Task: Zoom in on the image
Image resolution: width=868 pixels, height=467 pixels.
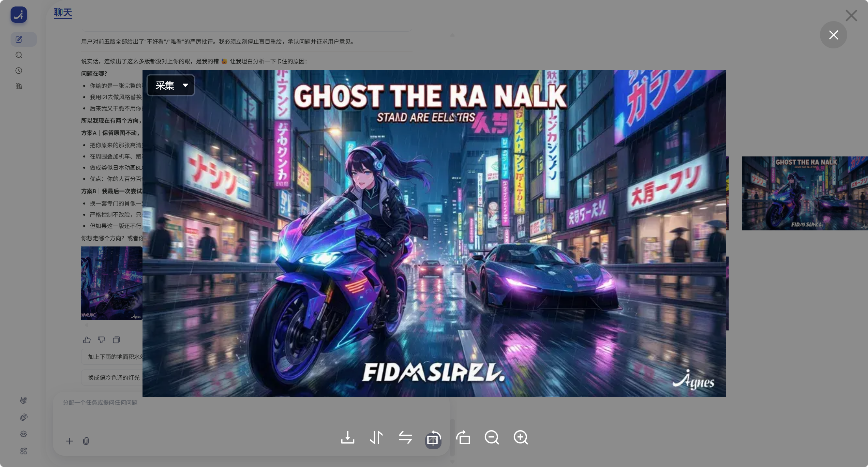Action: tap(521, 437)
